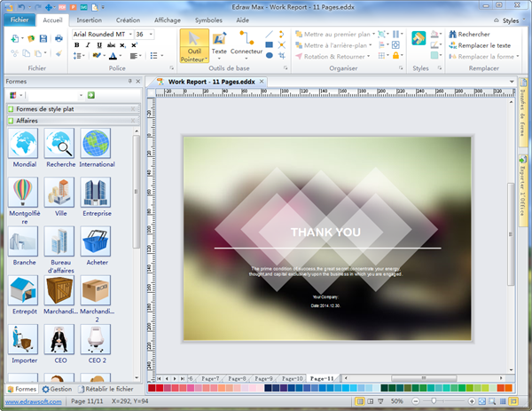Open the font size dropdown showing 36
The height and width of the screenshot is (411, 532).
pyautogui.click(x=152, y=34)
